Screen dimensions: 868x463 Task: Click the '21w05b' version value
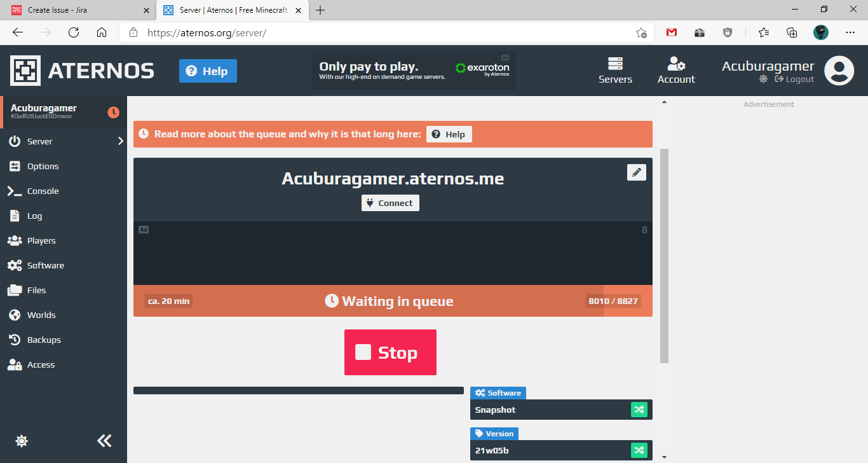pyautogui.click(x=492, y=450)
